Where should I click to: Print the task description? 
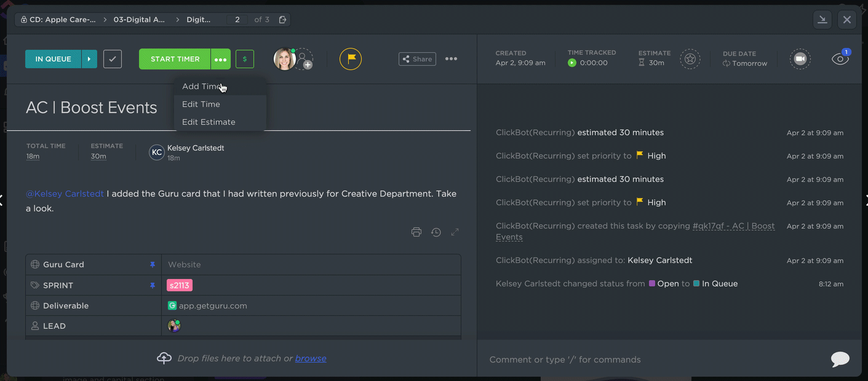pyautogui.click(x=416, y=232)
